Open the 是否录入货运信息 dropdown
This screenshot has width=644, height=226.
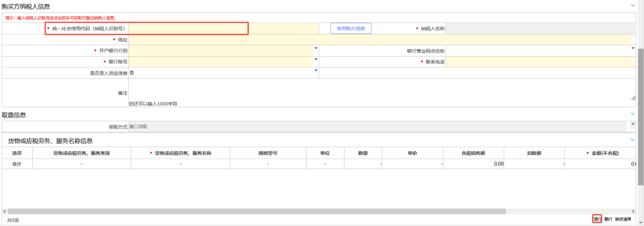pyautogui.click(x=224, y=73)
